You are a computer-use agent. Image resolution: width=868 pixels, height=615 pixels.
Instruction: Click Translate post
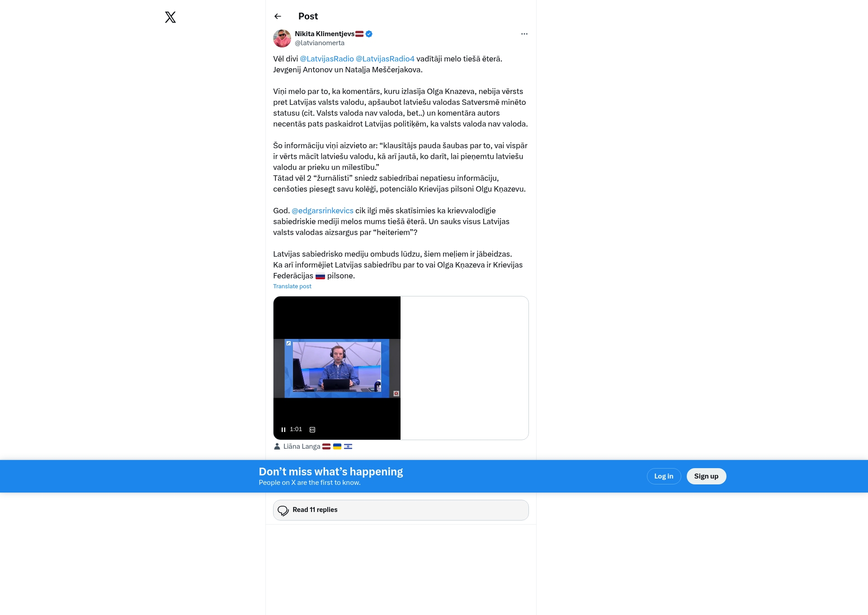(x=292, y=286)
